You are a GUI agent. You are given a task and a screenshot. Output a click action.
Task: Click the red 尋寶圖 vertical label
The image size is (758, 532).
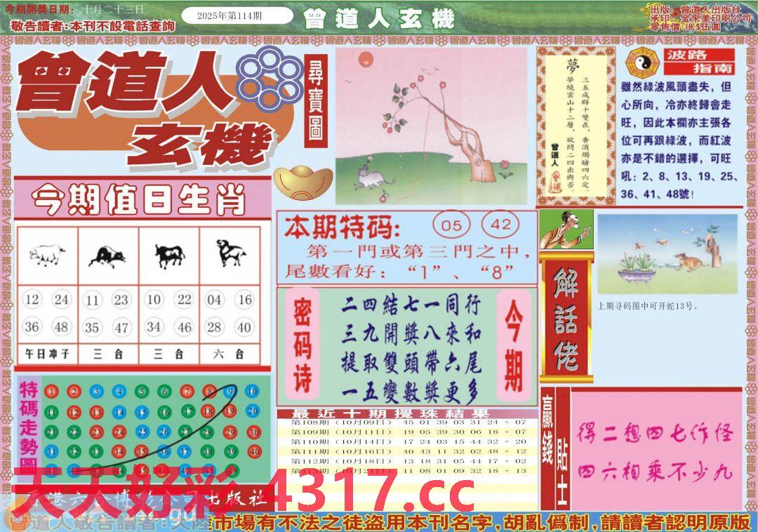(x=316, y=102)
